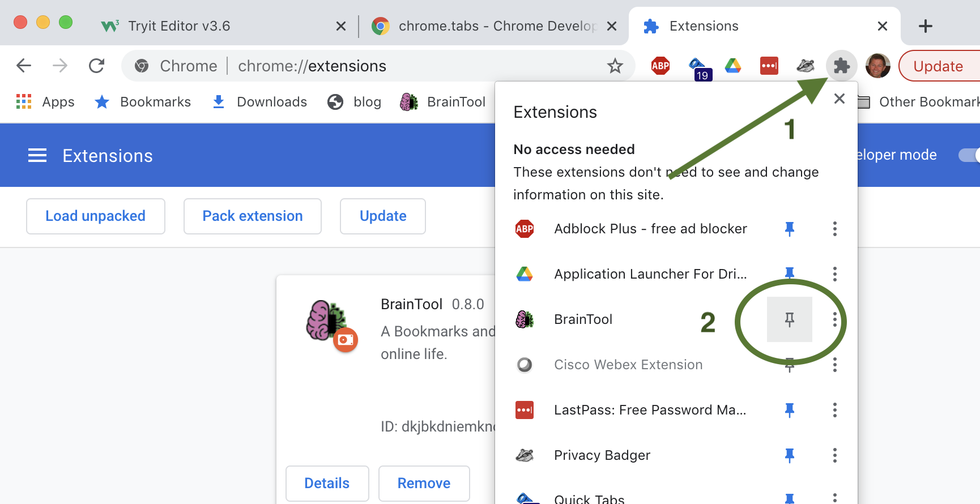The height and width of the screenshot is (504, 980).
Task: Bookmark this page with the star icon
Action: (x=615, y=66)
